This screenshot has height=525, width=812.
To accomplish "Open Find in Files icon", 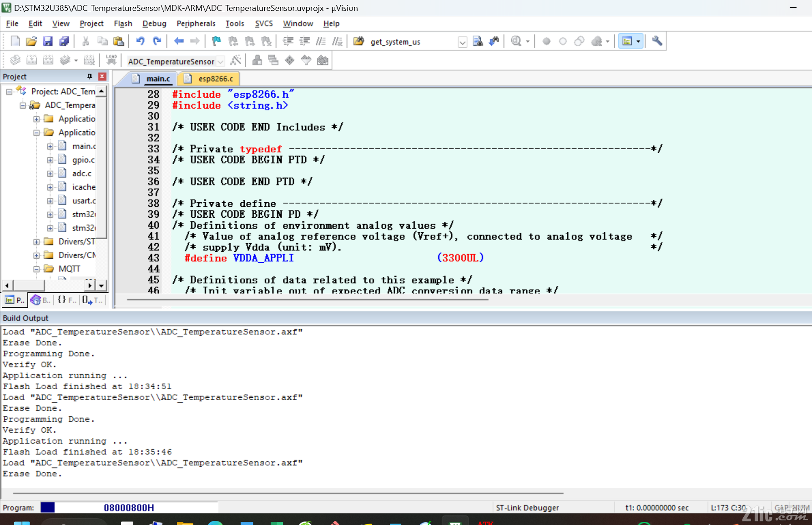I will point(358,41).
